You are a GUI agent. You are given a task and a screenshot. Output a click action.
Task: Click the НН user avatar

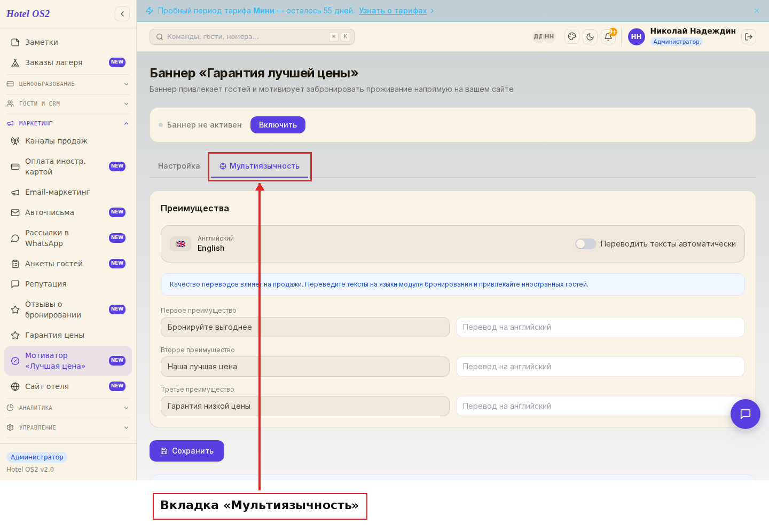[x=637, y=37]
